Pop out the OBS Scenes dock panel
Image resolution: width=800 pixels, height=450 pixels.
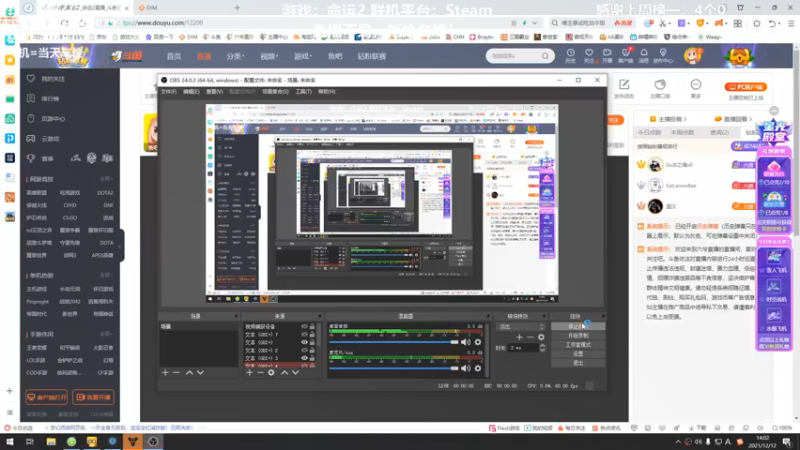[236, 316]
